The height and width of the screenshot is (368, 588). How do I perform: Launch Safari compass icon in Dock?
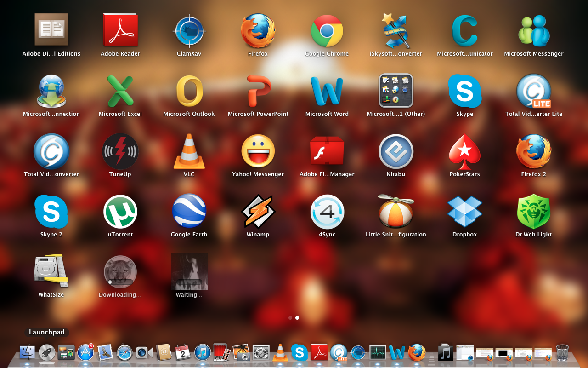[x=124, y=353]
